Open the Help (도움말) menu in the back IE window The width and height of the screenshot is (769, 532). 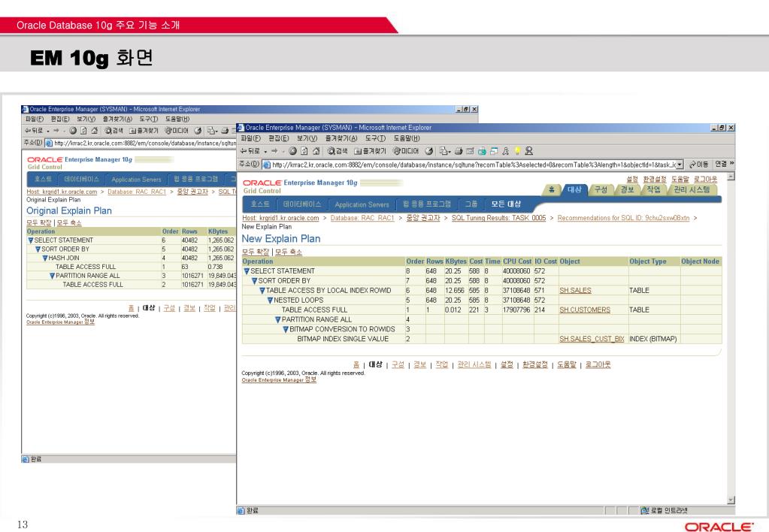[177, 119]
